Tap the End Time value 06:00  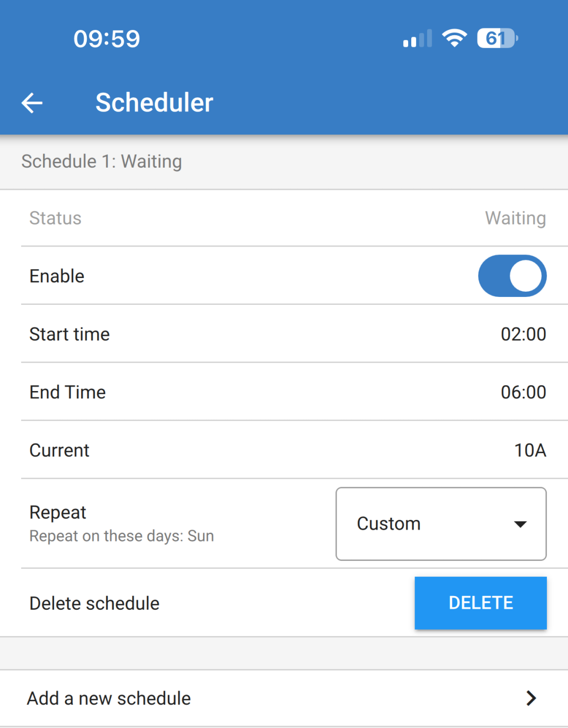523,392
